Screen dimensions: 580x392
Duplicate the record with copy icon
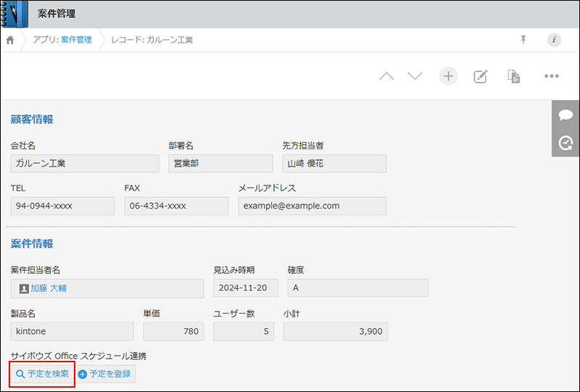coord(513,76)
